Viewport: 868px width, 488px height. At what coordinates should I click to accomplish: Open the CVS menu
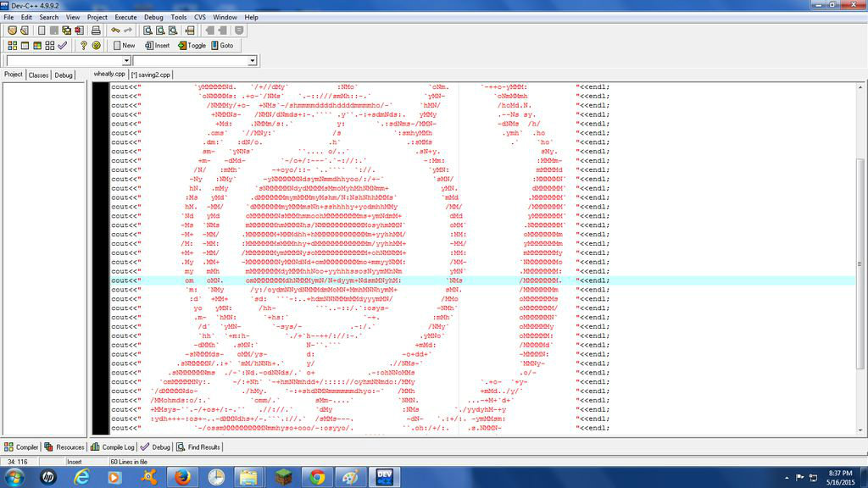coord(200,17)
